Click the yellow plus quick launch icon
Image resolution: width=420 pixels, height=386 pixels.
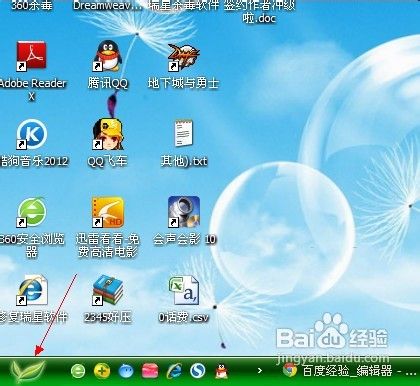pos(102,371)
